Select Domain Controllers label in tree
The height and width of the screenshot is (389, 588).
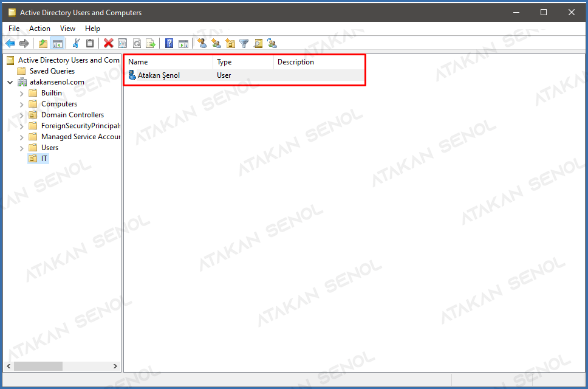tap(72, 115)
